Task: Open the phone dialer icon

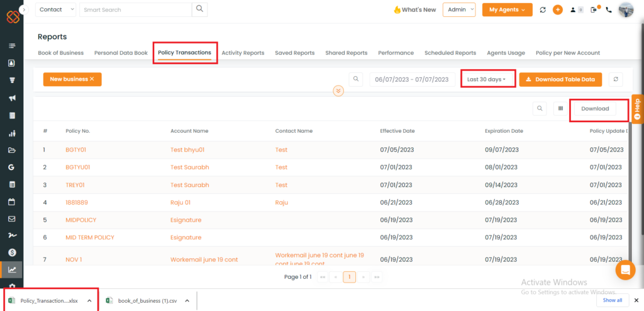Action: click(609, 10)
